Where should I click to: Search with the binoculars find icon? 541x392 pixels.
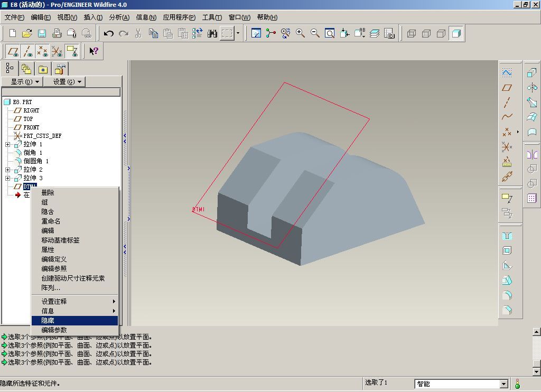(x=212, y=33)
